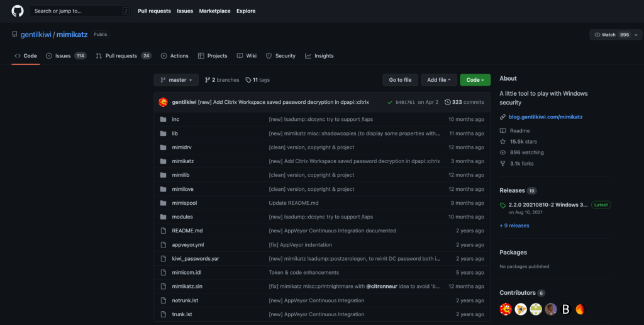
Task: Open the repository Pull requests tab
Action: point(124,56)
